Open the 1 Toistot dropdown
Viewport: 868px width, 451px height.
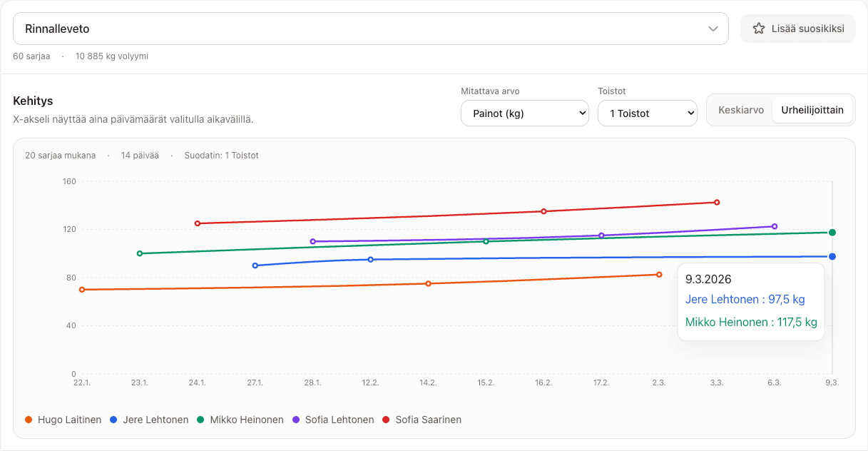point(647,113)
